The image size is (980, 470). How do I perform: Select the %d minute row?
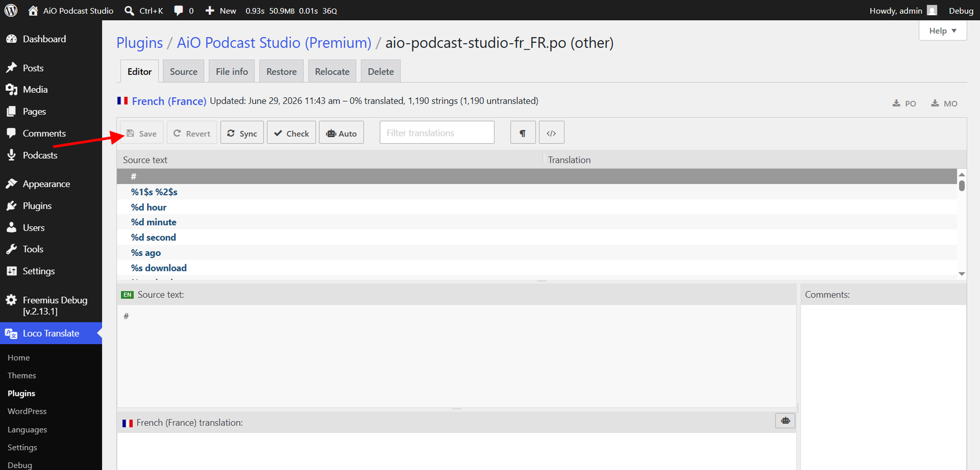(537, 222)
